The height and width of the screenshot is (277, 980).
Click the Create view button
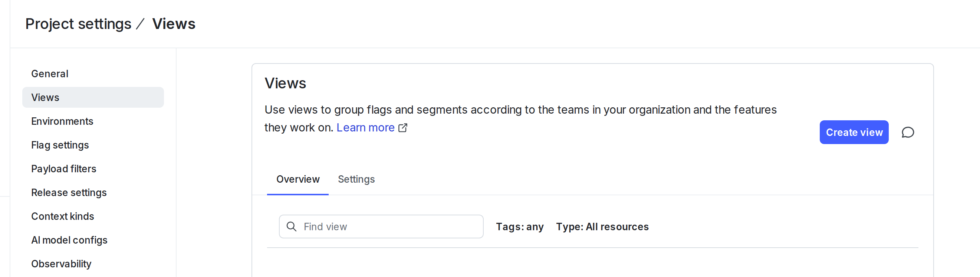[x=854, y=132]
